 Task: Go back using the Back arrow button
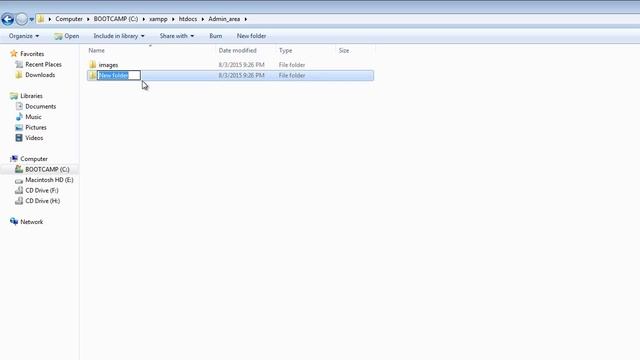click(7, 19)
